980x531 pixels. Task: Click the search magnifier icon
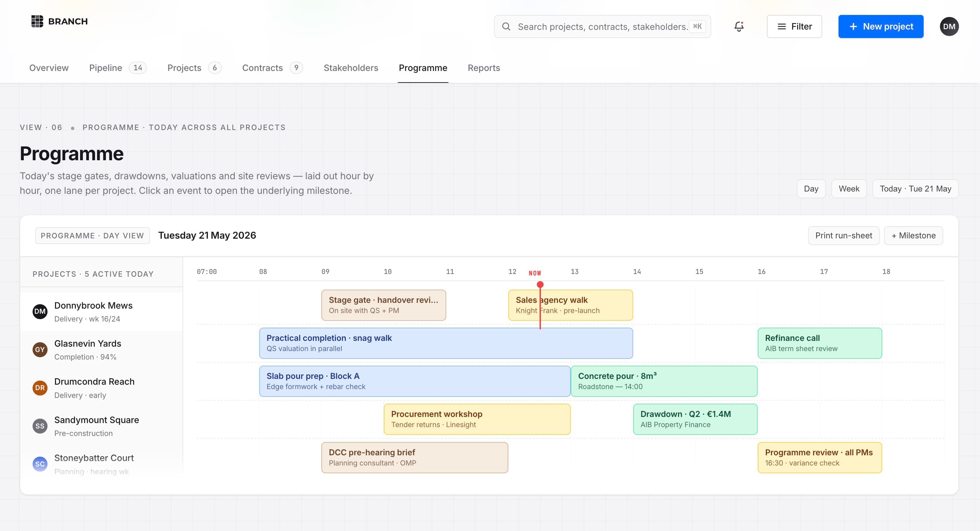point(506,26)
